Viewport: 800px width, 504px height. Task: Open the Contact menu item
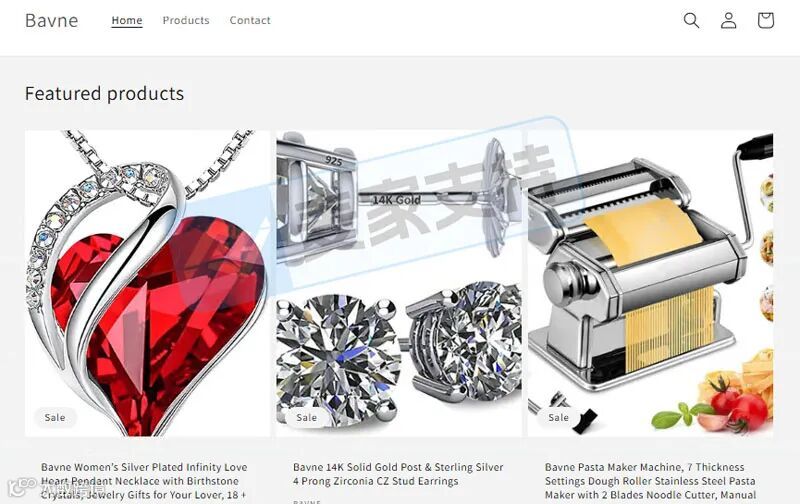tap(250, 20)
